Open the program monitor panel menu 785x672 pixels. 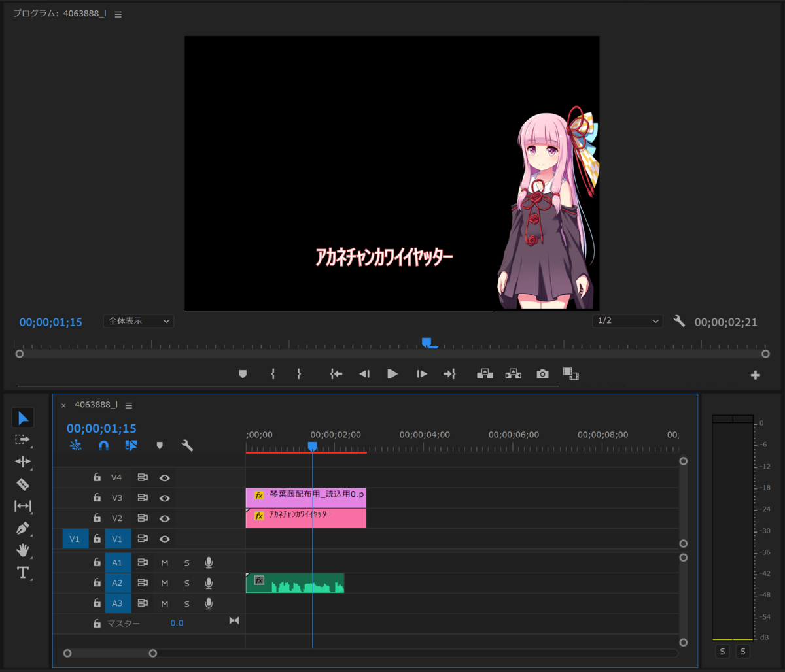click(118, 14)
